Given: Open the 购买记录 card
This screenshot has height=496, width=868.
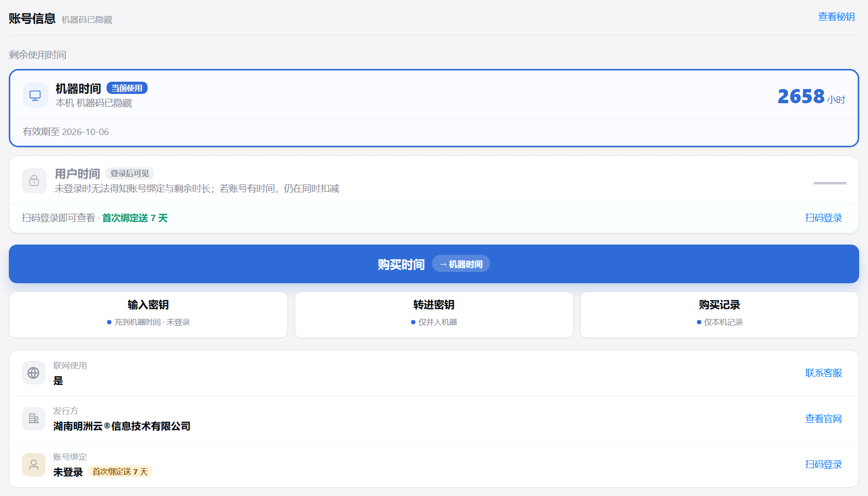Looking at the screenshot, I should 719,315.
